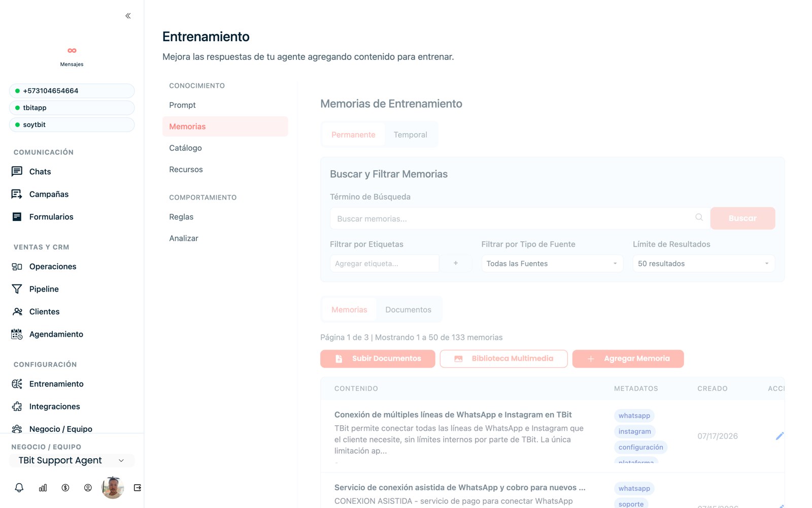
Task: Select the Permanente memories toggle
Action: [353, 135]
